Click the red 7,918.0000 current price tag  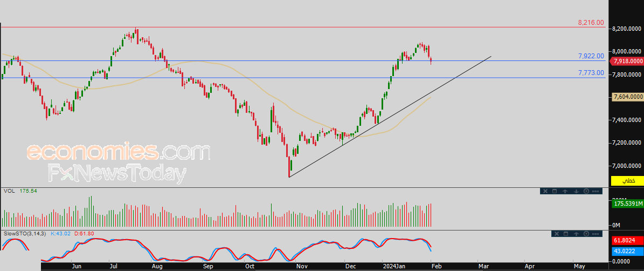point(627,61)
